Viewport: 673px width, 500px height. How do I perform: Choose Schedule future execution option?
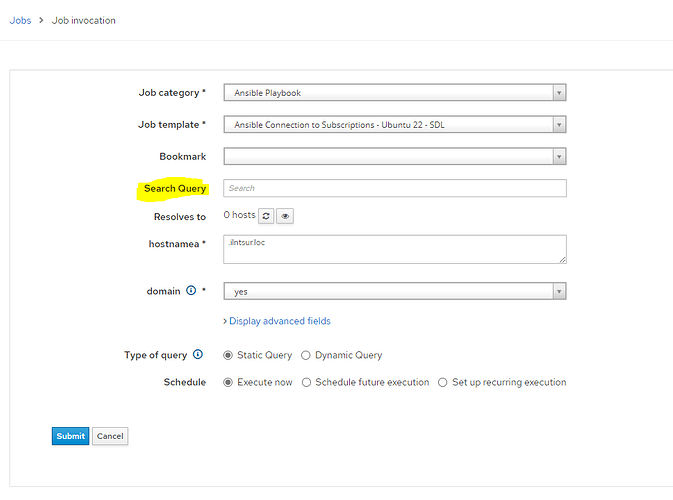tap(306, 382)
